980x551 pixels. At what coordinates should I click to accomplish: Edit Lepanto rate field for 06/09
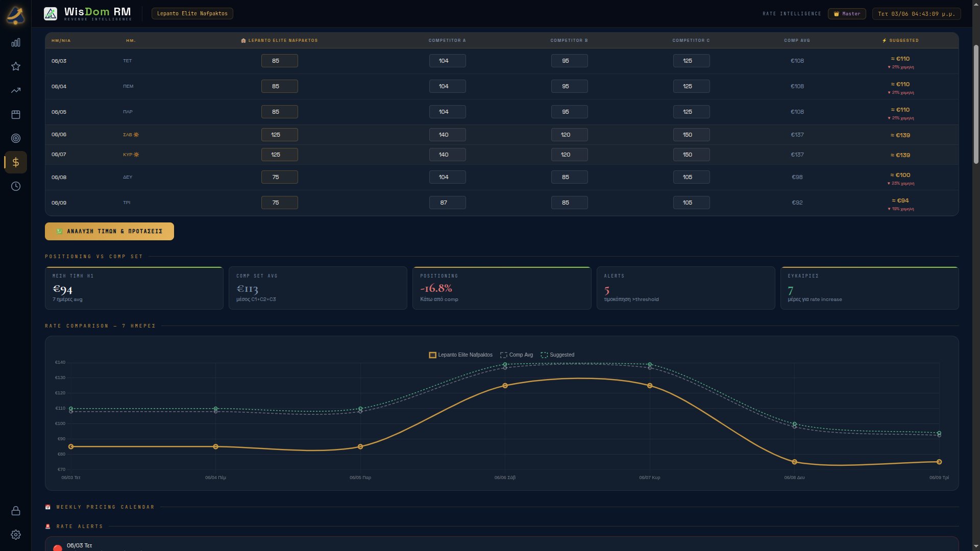pos(280,203)
